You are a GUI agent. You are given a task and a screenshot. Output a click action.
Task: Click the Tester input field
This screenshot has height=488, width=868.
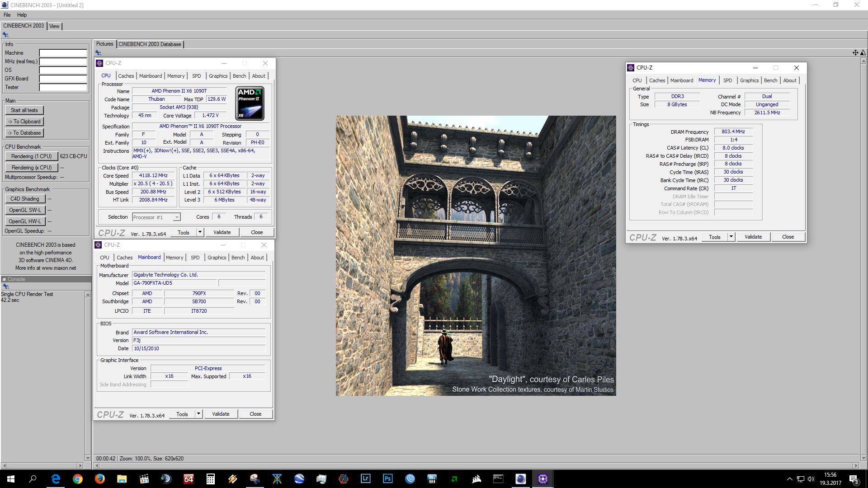63,87
